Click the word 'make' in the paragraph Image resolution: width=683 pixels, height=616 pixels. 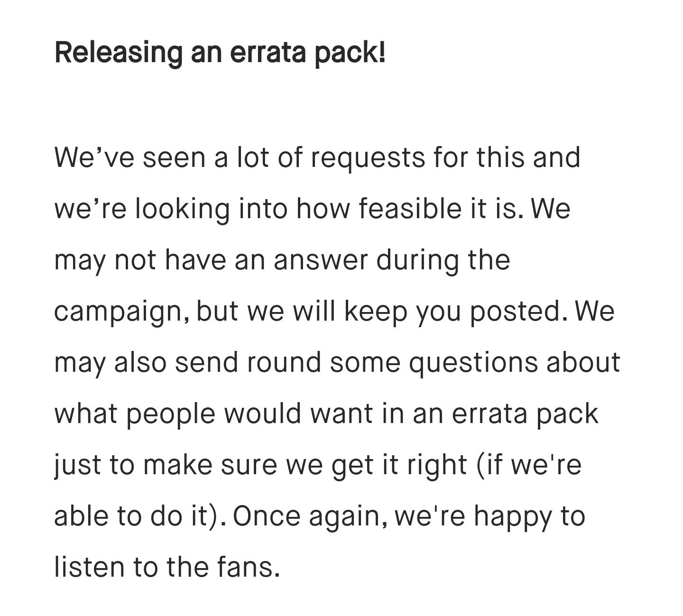click(x=177, y=464)
